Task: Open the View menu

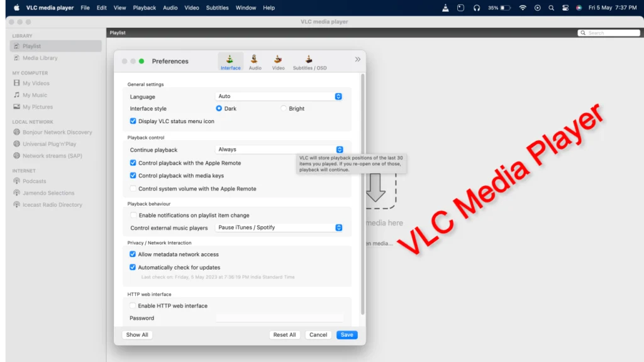Action: (119, 8)
